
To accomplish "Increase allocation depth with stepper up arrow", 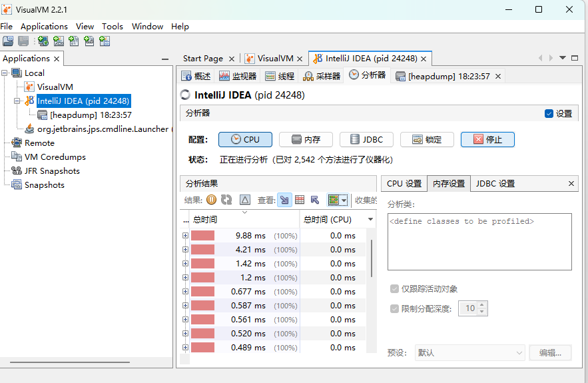I will (x=482, y=305).
